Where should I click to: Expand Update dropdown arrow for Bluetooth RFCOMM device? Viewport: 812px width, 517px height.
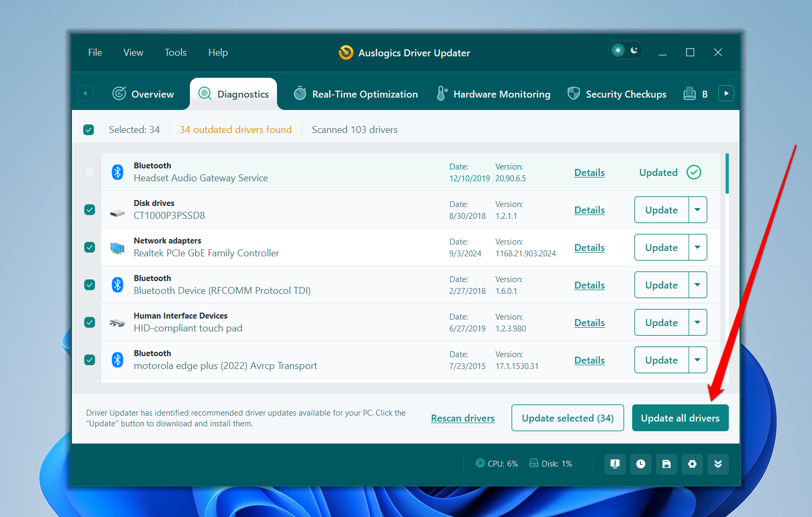tap(698, 285)
